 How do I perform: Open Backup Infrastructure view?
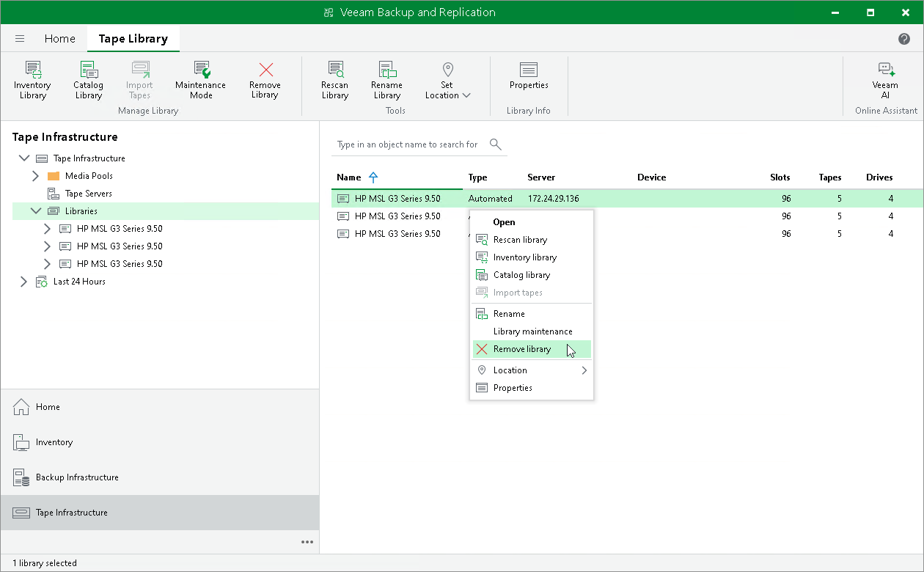tap(160, 477)
